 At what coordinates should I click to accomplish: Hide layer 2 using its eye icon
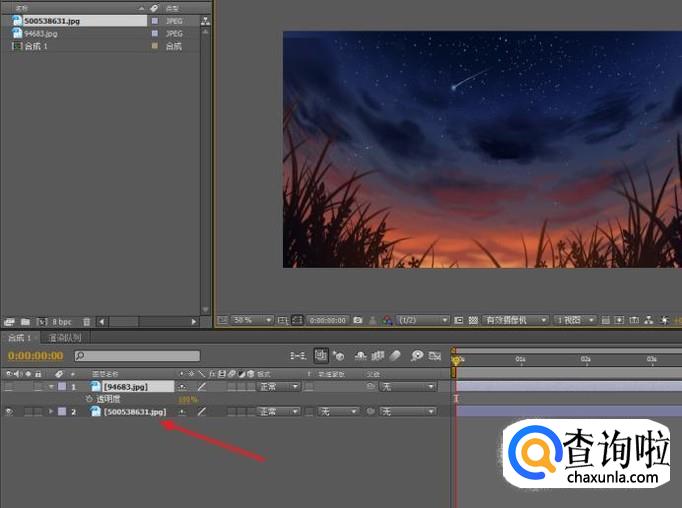(9, 411)
